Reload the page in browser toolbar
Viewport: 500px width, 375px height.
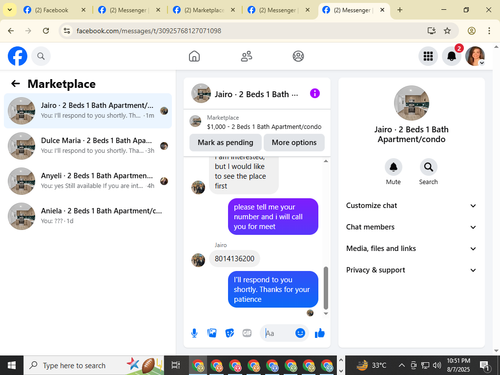[46, 31]
